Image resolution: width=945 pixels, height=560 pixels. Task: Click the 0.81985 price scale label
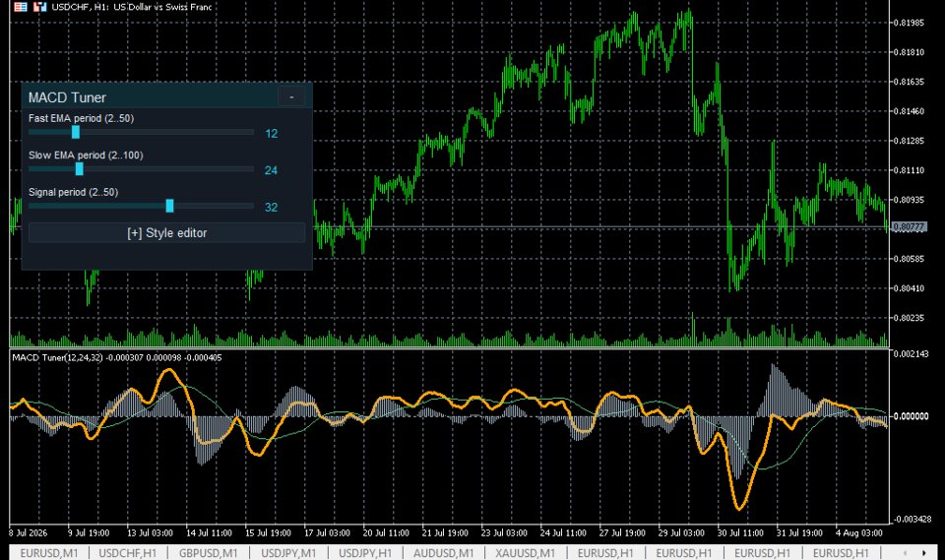909,23
